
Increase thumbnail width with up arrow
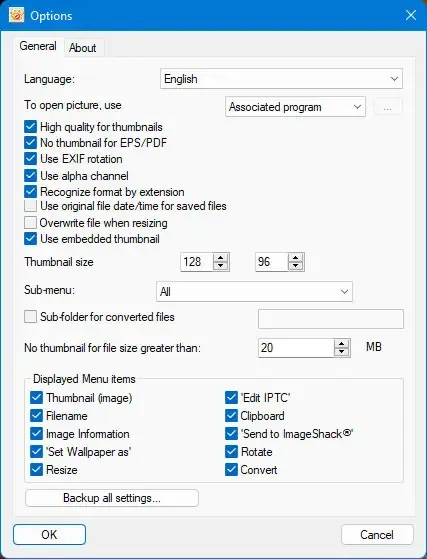[221, 258]
